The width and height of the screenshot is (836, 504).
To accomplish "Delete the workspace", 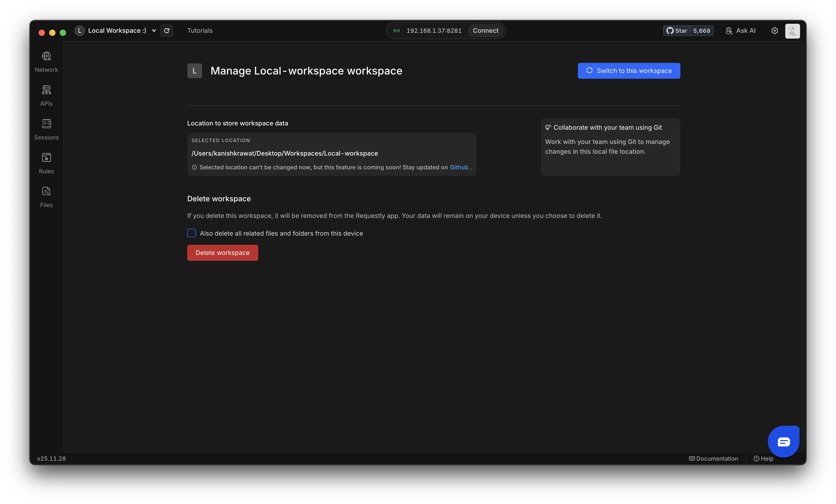I will point(222,253).
